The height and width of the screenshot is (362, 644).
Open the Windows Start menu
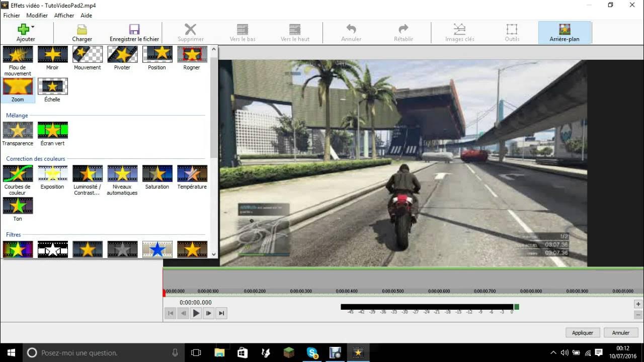coord(11,353)
